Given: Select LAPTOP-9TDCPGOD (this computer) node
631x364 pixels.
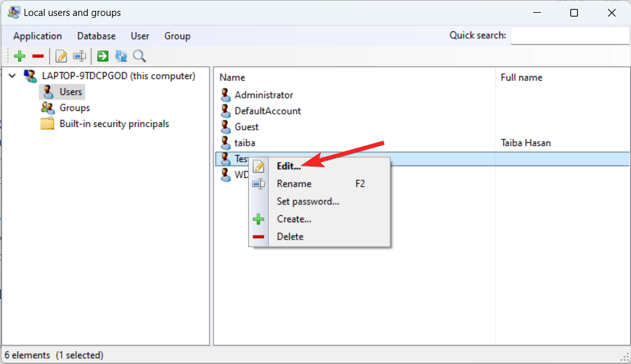Looking at the screenshot, I should (x=119, y=76).
